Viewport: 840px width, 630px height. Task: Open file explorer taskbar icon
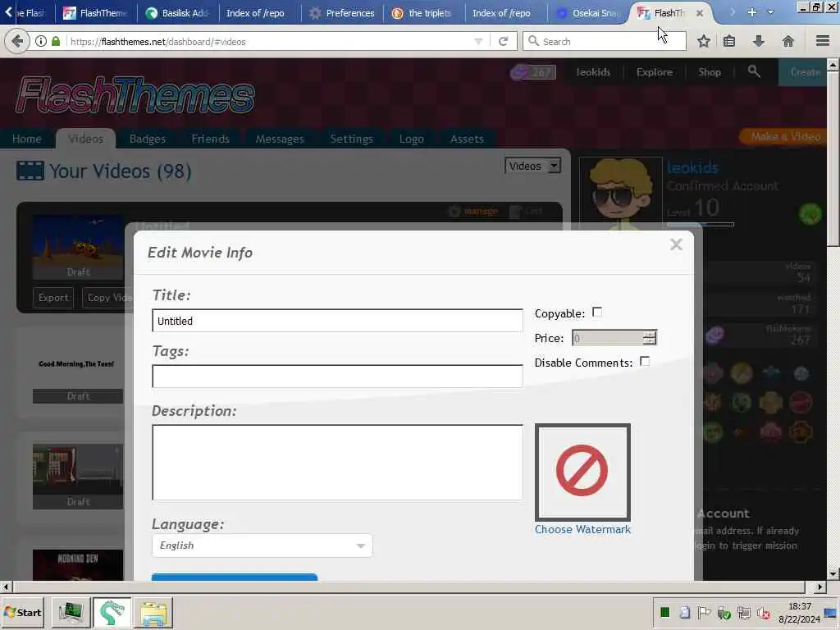(153, 612)
